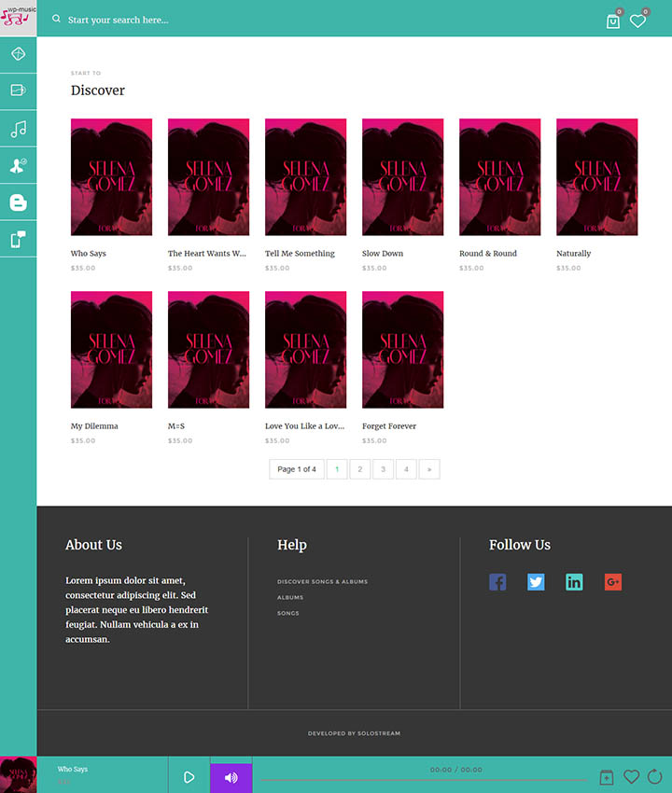Open the Twitter follow icon

536,582
